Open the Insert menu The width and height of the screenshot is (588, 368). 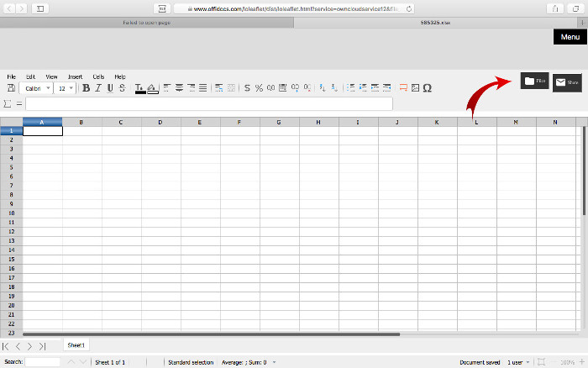click(x=75, y=76)
